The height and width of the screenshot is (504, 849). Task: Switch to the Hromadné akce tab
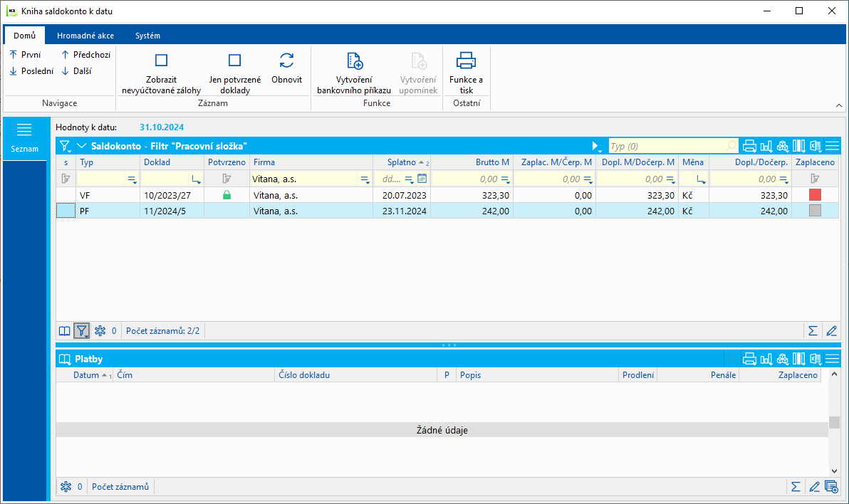pos(85,36)
